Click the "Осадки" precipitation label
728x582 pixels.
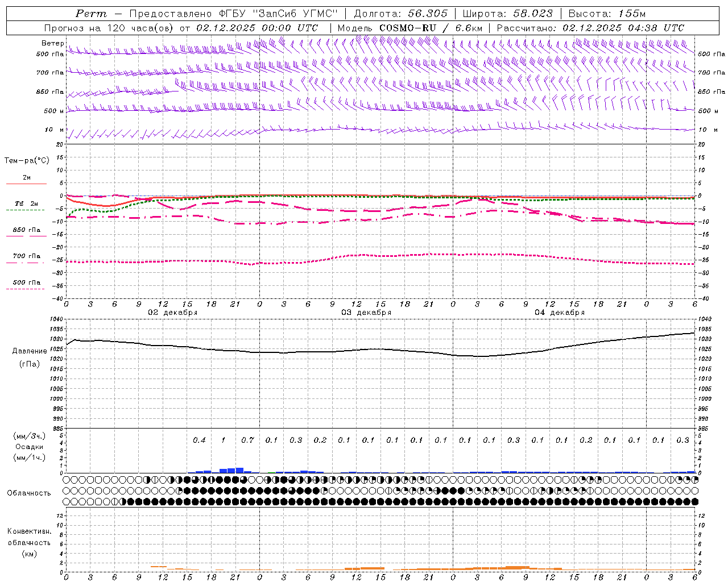point(30,447)
